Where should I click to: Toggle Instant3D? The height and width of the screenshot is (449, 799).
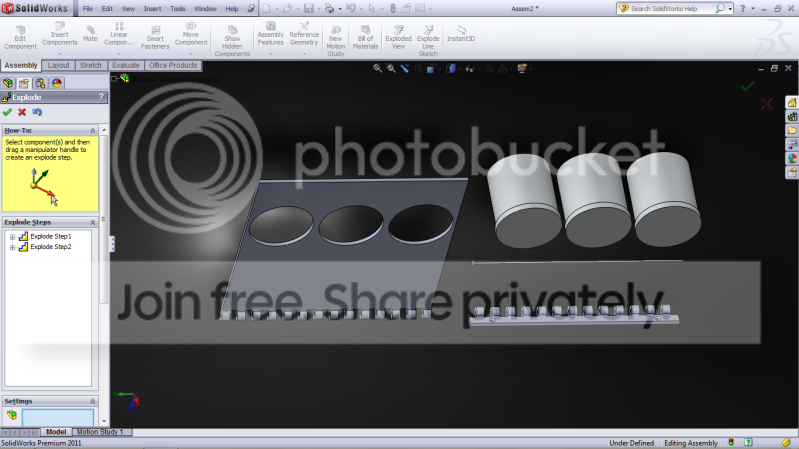(461, 34)
